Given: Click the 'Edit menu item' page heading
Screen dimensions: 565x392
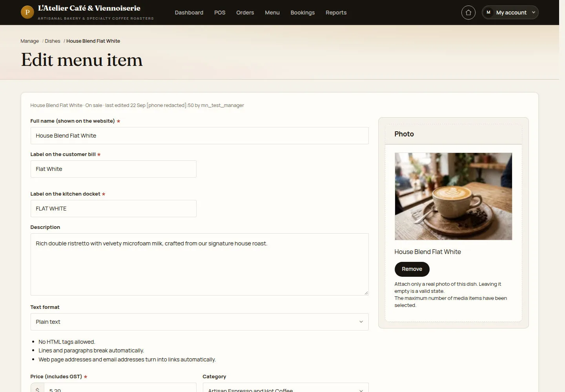Looking at the screenshot, I should pos(82,60).
